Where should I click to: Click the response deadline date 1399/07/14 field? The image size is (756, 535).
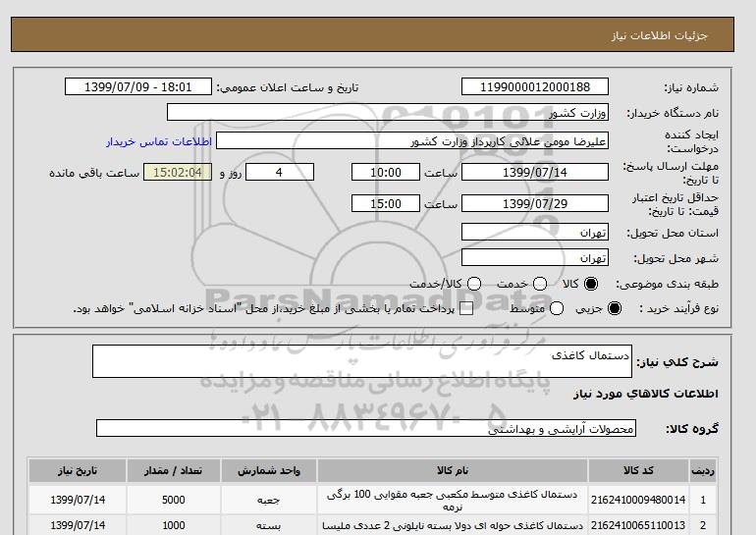[535, 172]
